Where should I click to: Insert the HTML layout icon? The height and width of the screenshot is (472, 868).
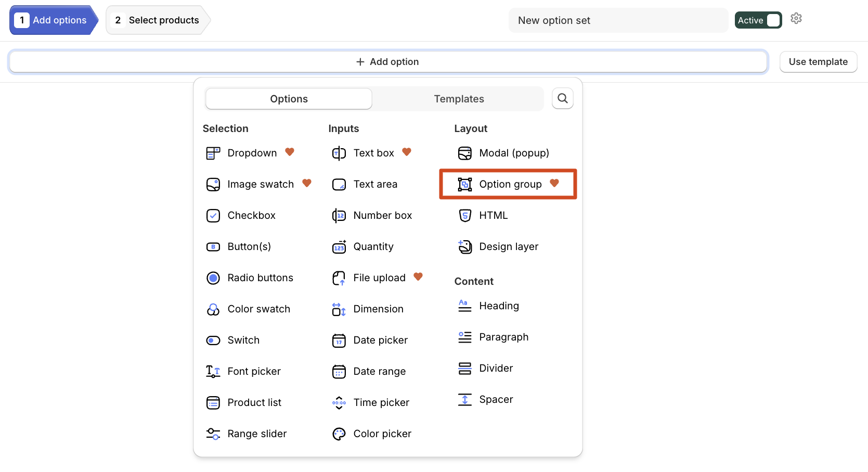click(465, 215)
